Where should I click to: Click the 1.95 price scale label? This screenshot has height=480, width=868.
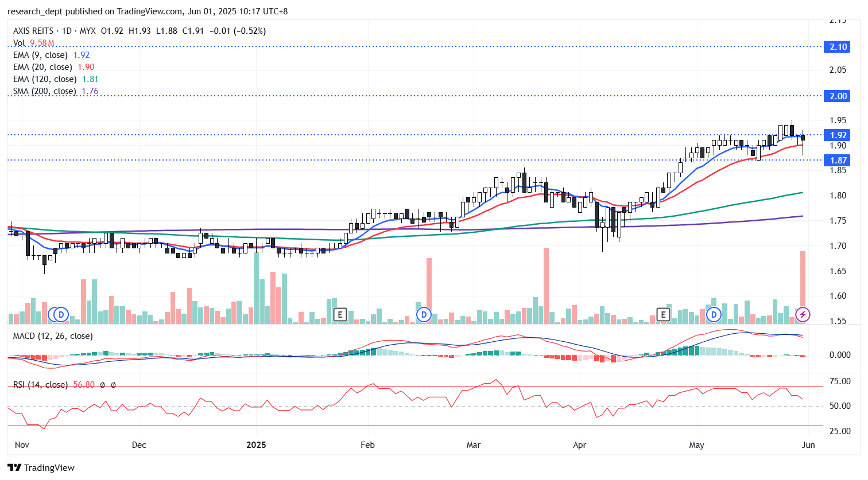(x=838, y=120)
